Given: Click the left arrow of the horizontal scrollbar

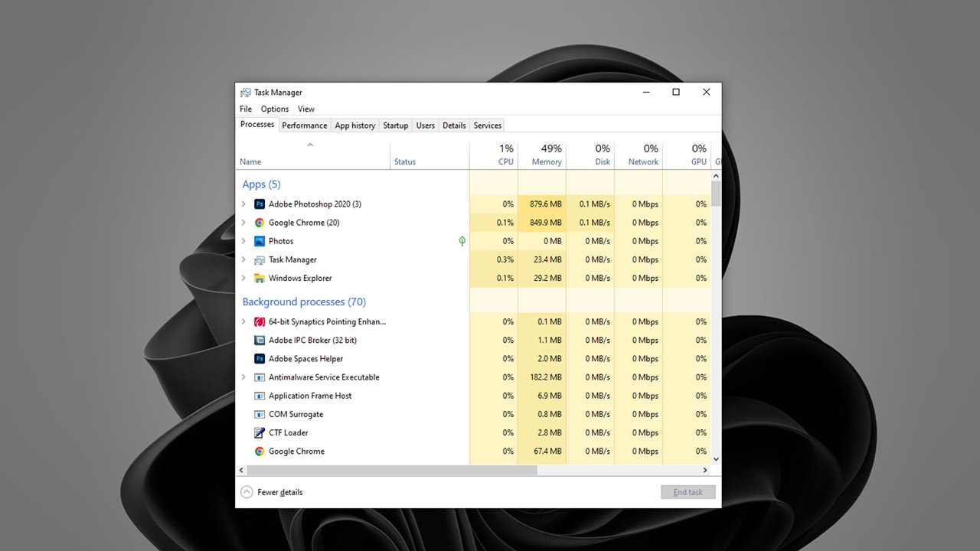Looking at the screenshot, I should coord(242,470).
